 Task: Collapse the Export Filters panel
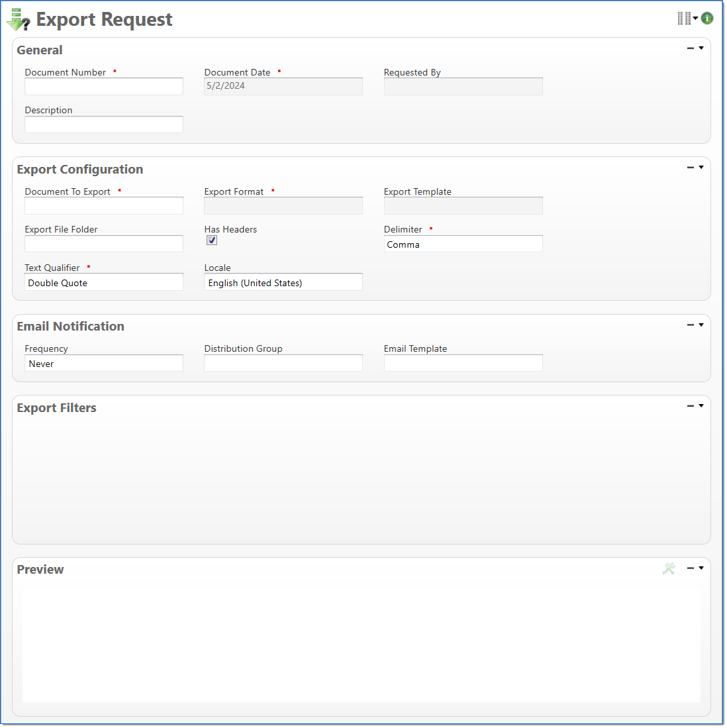[x=691, y=406]
